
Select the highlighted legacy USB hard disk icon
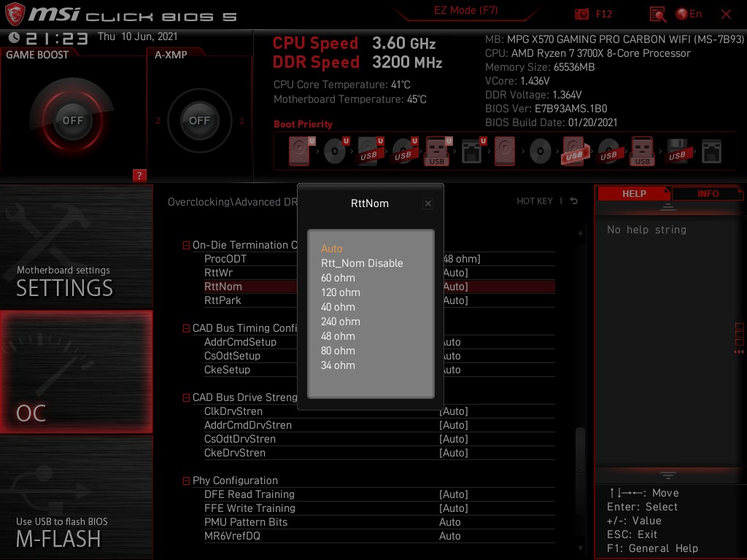[x=574, y=151]
